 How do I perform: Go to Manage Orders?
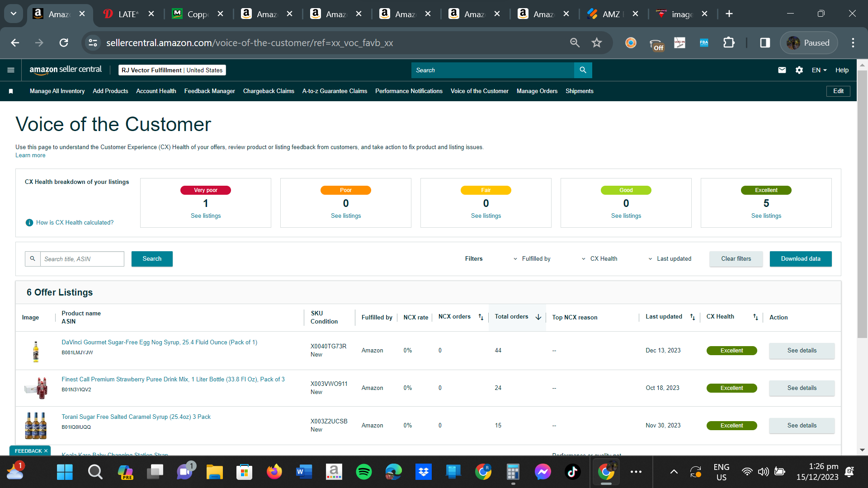pos(537,91)
